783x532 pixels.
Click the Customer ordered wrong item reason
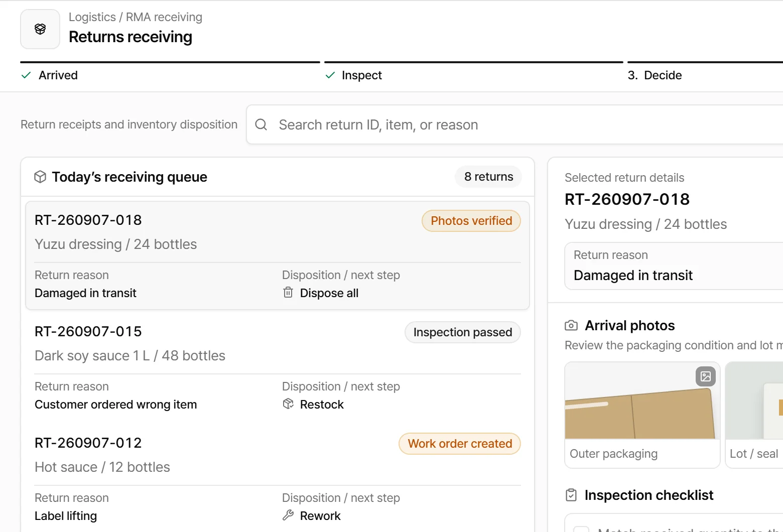click(x=115, y=405)
